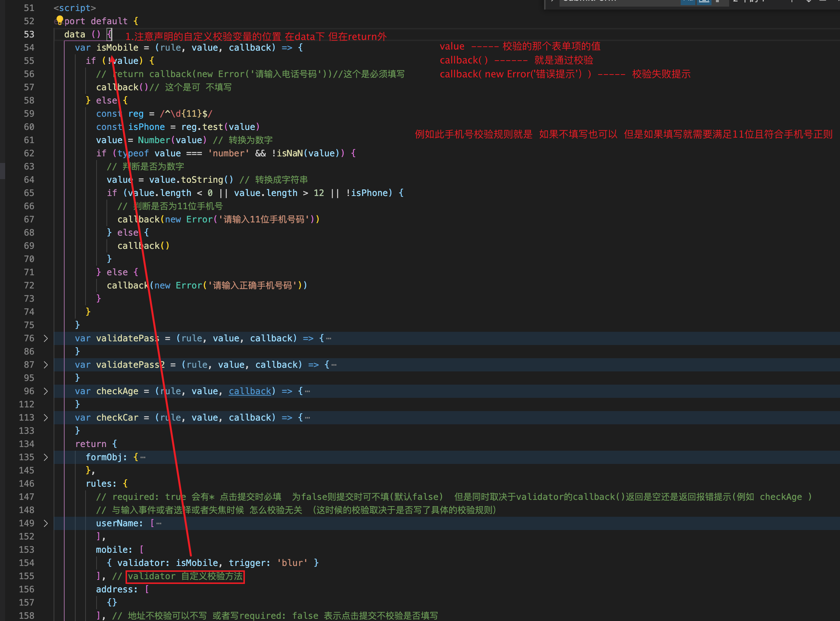Unfold checkAge using its gutter chevron

[46, 391]
